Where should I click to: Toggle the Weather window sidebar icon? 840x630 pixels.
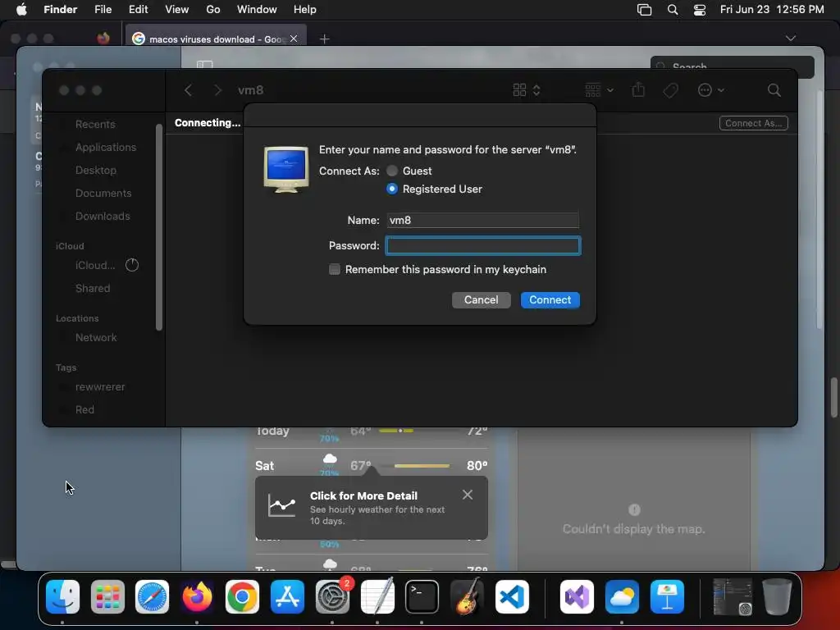204,64
